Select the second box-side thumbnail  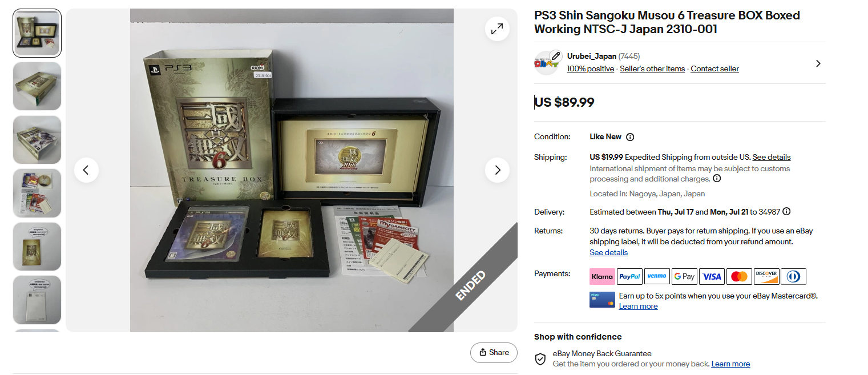37,140
